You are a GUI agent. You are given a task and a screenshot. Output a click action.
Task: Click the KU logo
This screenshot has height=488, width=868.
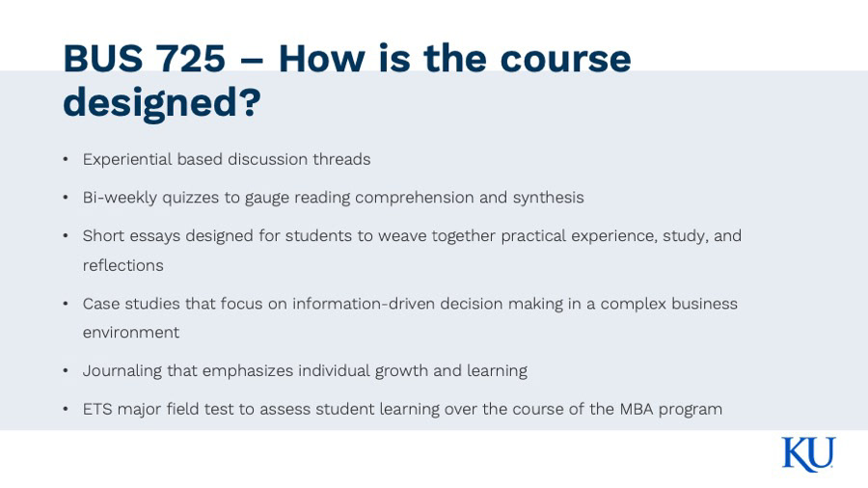pyautogui.click(x=807, y=454)
